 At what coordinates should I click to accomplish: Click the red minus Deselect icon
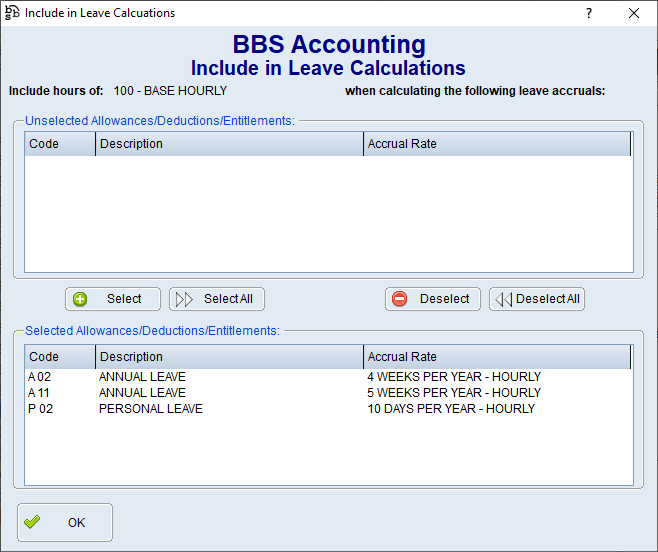pos(400,299)
